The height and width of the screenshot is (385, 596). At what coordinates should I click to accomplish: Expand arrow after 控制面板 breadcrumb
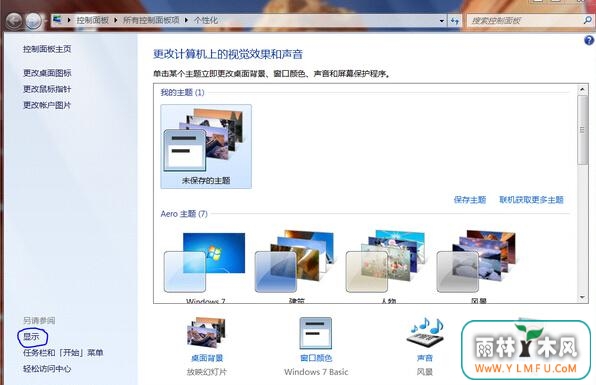pyautogui.click(x=116, y=20)
